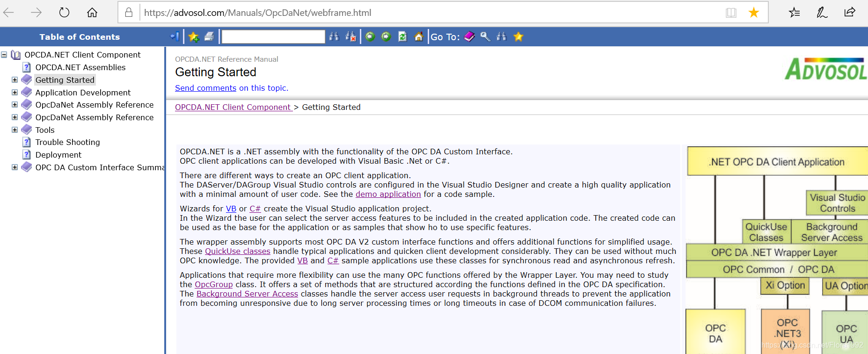Add topic to favorites star-plus icon
Image resolution: width=868 pixels, height=354 pixels.
click(194, 36)
